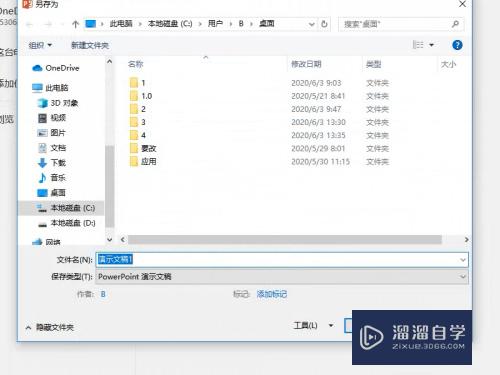Viewport: 500px width, 375px height.
Task: Open help with the question mark icon
Action: click(x=457, y=45)
